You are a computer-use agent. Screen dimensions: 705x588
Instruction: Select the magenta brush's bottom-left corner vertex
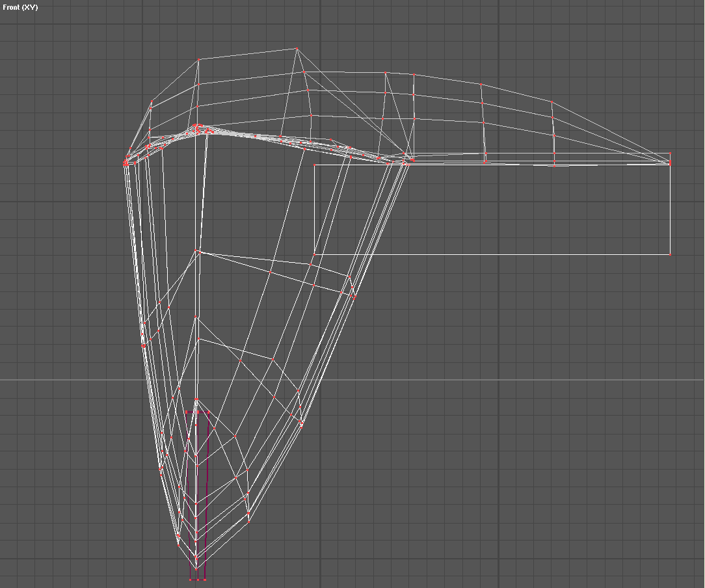coord(190,579)
